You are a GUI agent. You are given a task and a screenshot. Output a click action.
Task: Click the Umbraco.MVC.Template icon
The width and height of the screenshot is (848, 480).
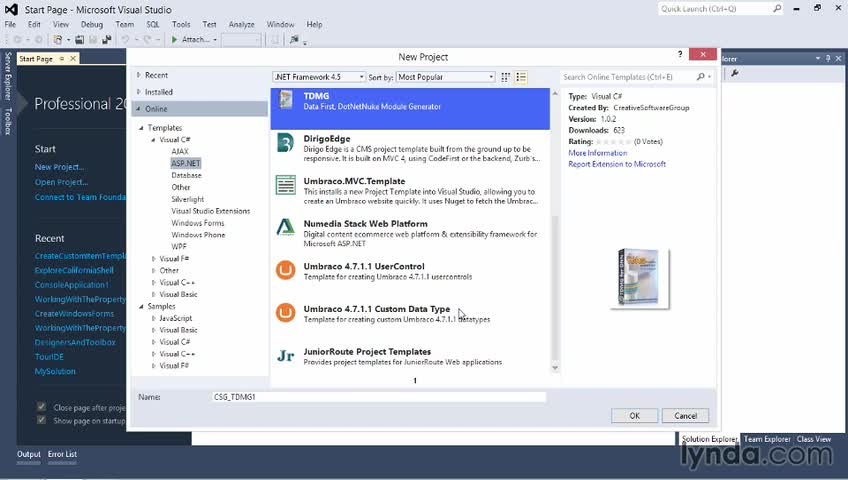point(286,185)
